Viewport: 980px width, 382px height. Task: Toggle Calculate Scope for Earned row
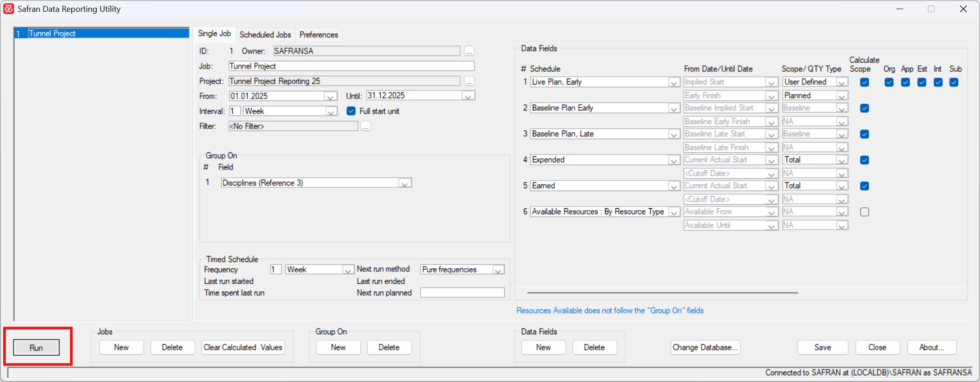pyautogui.click(x=865, y=186)
